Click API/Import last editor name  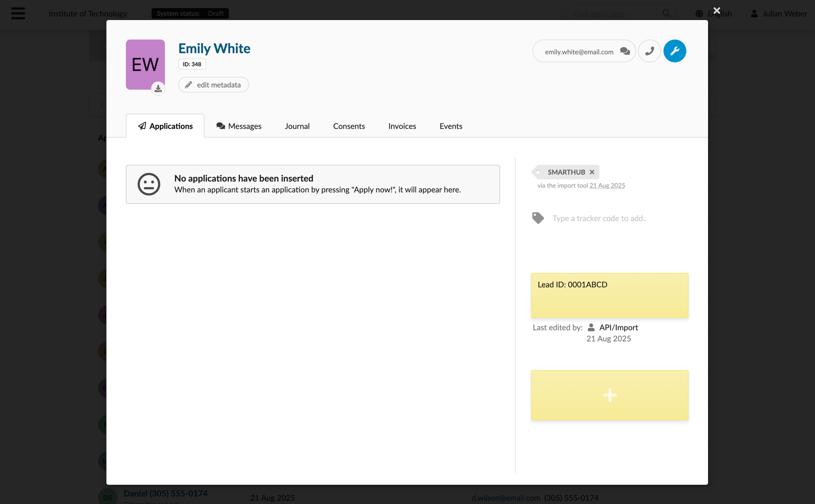pos(619,327)
